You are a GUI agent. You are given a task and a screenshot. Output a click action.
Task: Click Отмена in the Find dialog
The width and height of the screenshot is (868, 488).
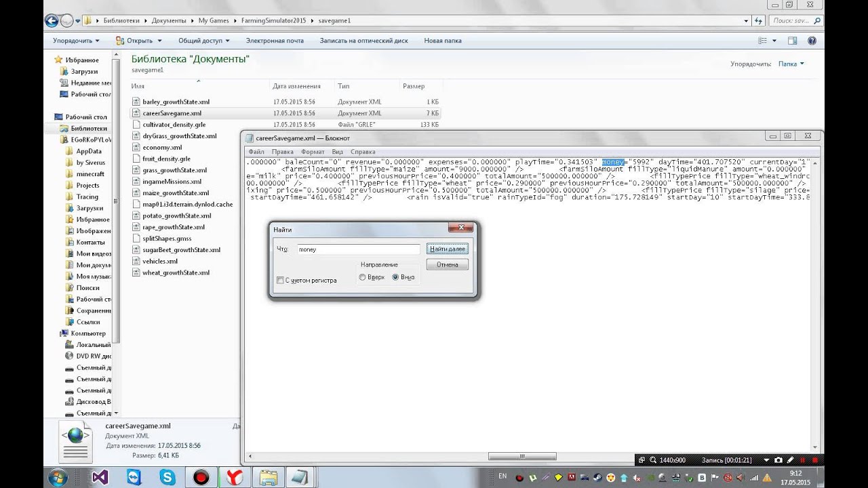(448, 265)
